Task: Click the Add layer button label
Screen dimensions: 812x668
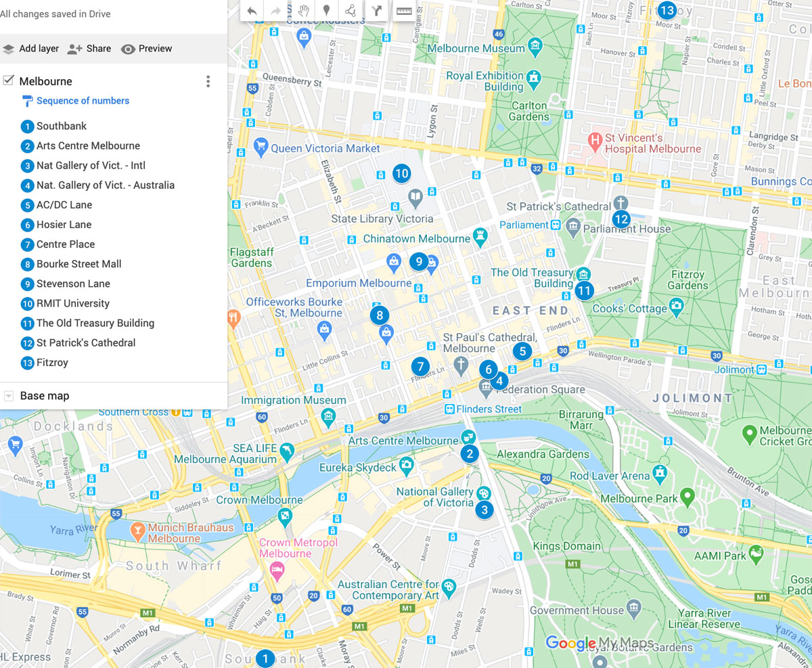Action: [39, 49]
